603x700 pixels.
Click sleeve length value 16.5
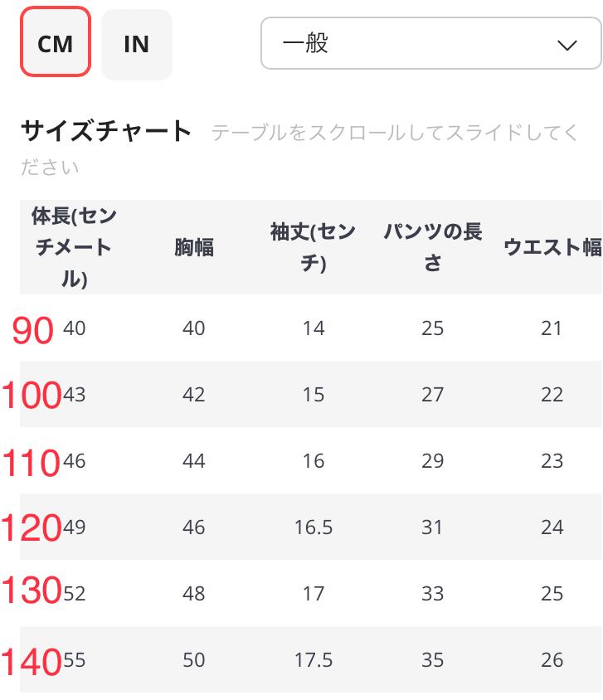(314, 527)
